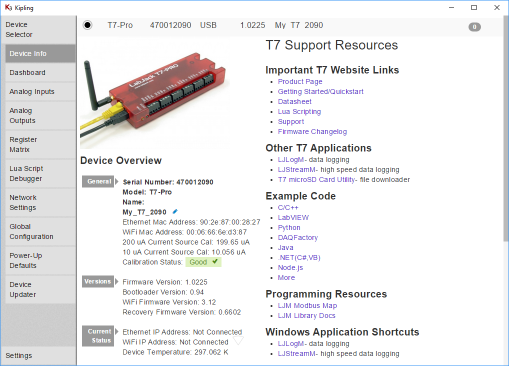Open the Dashboard tab in sidebar
Image resolution: width=509 pixels, height=366 pixels.
[x=40, y=72]
